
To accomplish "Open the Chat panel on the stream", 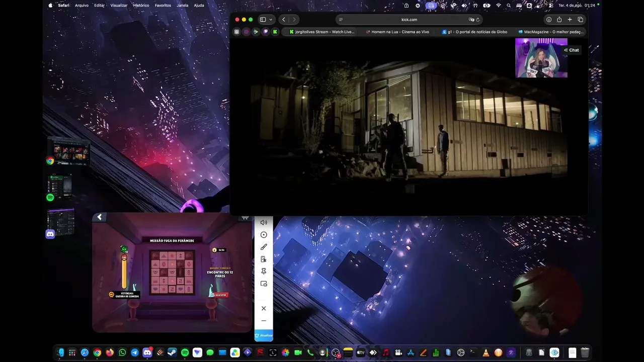I will click(572, 50).
